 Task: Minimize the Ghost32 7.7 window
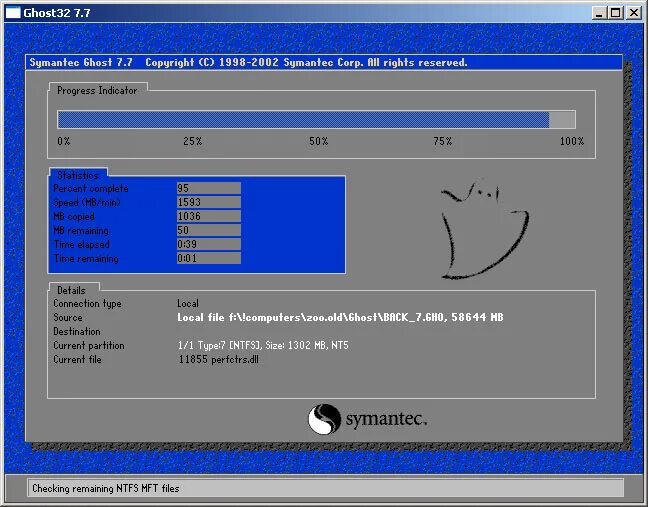[599, 13]
